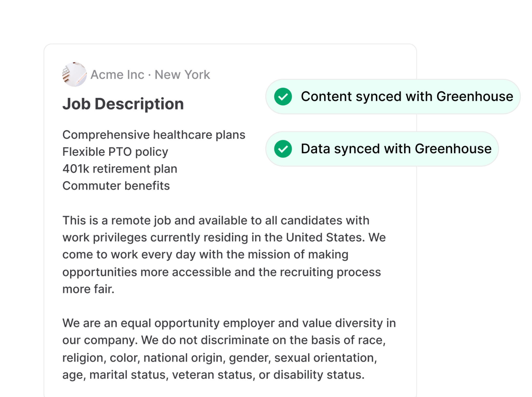Select the 401k retirement plan text
The height and width of the screenshot is (397, 532).
[120, 169]
